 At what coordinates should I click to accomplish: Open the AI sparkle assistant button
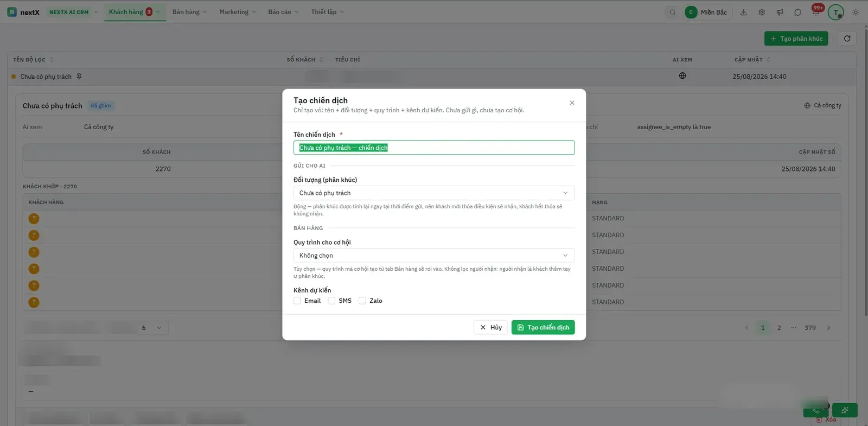[x=845, y=410]
